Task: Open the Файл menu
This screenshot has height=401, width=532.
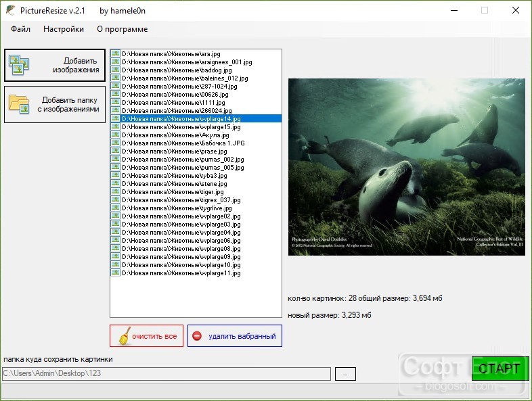Action: pos(21,29)
